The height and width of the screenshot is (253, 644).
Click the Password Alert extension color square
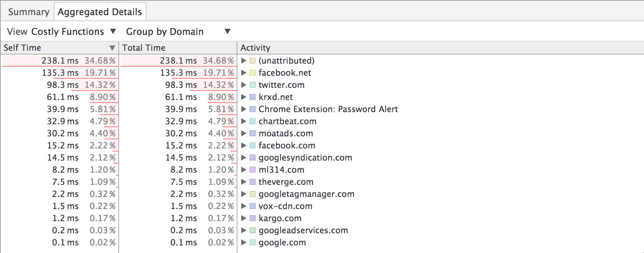(253, 109)
